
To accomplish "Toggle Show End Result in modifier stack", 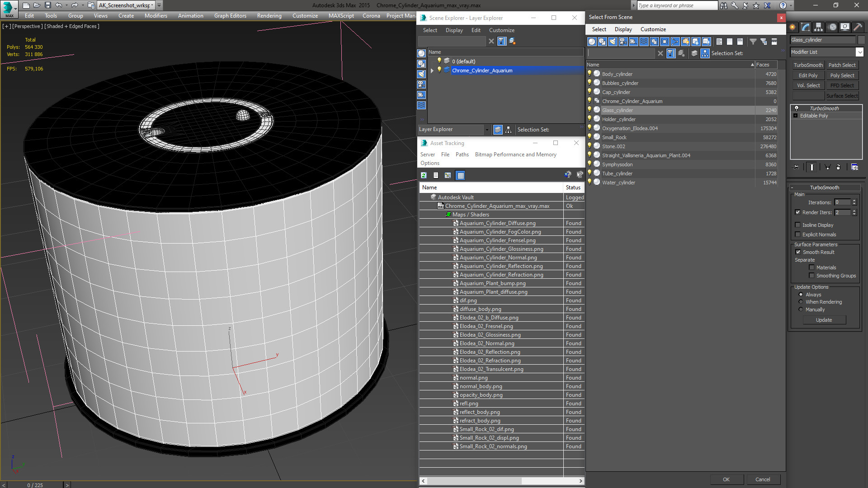I will coord(812,167).
